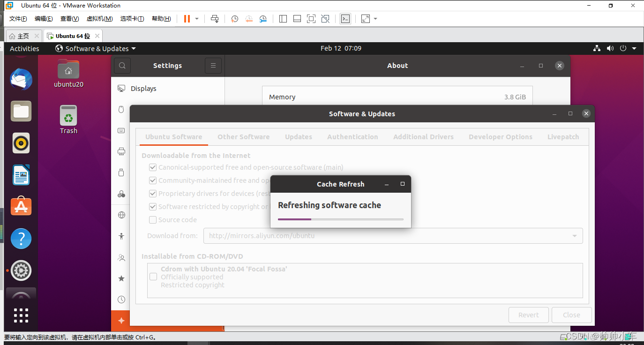Toggle Community-maintained free software checkbox
The height and width of the screenshot is (345, 644).
(153, 180)
